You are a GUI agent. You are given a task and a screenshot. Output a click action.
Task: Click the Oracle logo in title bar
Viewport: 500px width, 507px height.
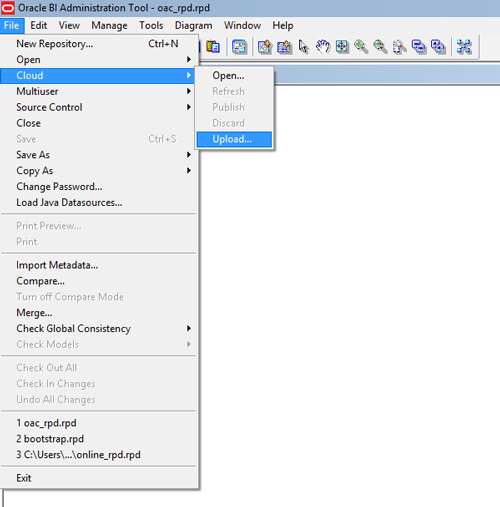point(8,8)
